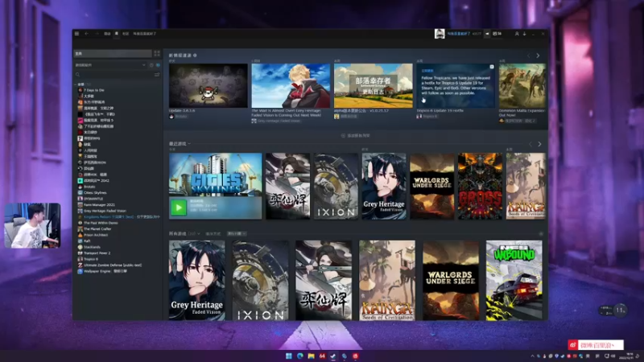This screenshot has height=362, width=644.
Task: Open the games and software filter dropdown
Action: pos(110,65)
